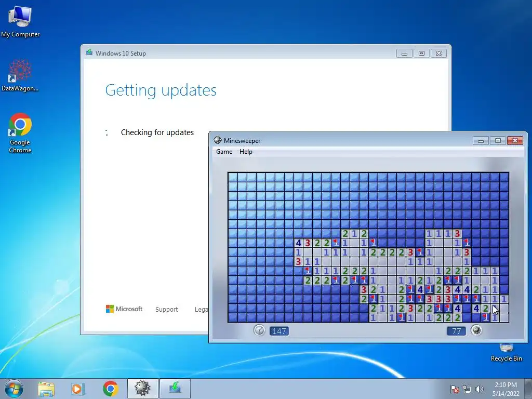This screenshot has height=399, width=532.
Task: Switch to Minesweeper via its taskbar button
Action: point(142,389)
